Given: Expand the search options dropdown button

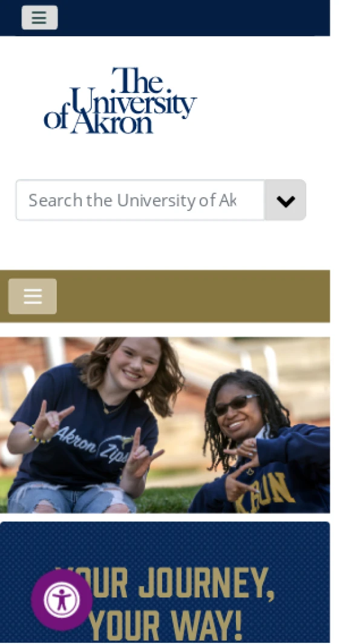Looking at the screenshot, I should [x=286, y=200].
